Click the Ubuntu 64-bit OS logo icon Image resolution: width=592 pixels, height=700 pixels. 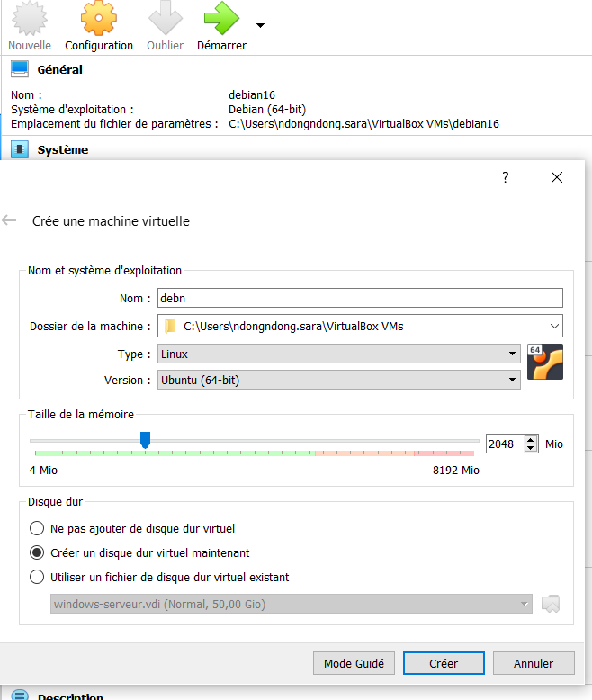click(x=544, y=362)
